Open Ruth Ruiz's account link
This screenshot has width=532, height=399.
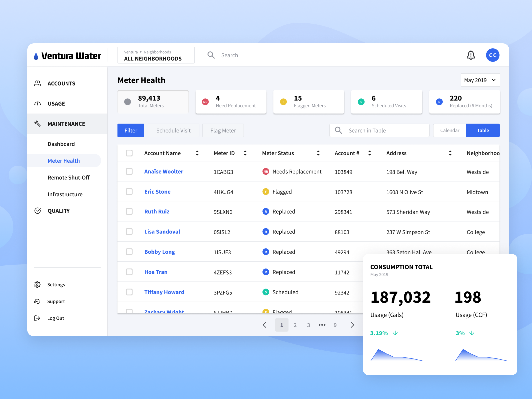157,211
